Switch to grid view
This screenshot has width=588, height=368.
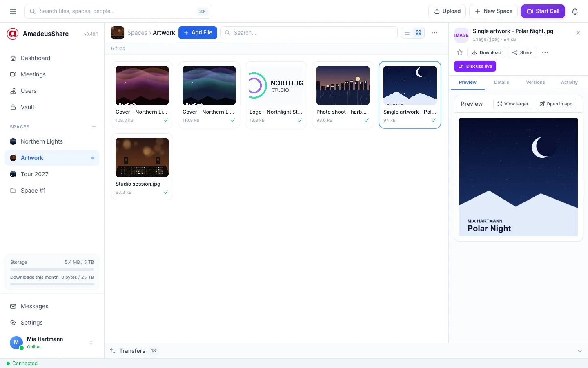[419, 33]
